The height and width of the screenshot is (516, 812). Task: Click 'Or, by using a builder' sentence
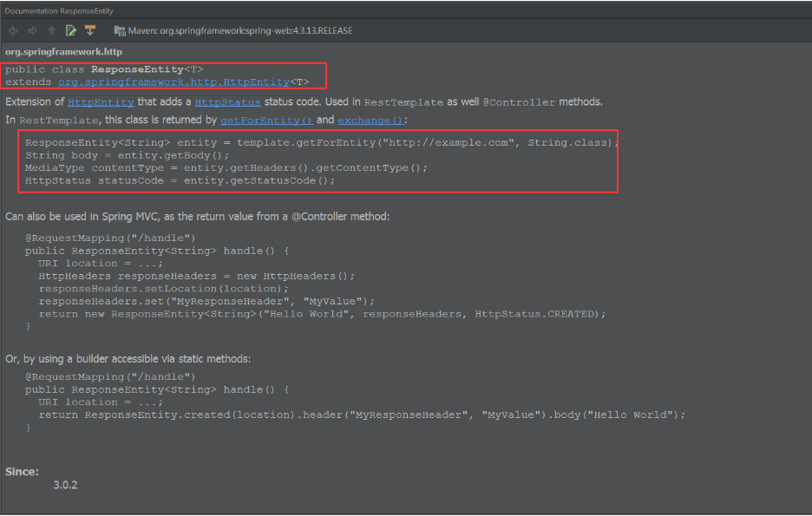[128, 359]
